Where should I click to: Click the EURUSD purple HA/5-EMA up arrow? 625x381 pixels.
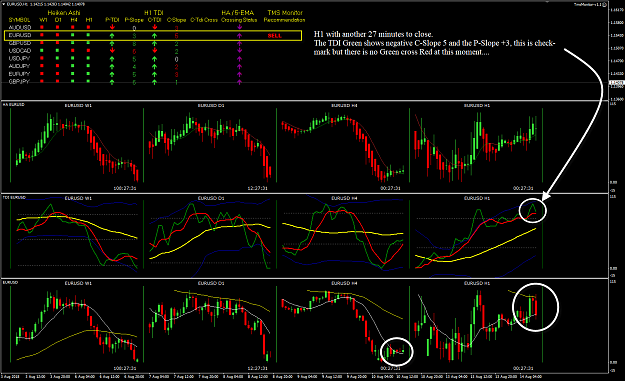tap(240, 35)
